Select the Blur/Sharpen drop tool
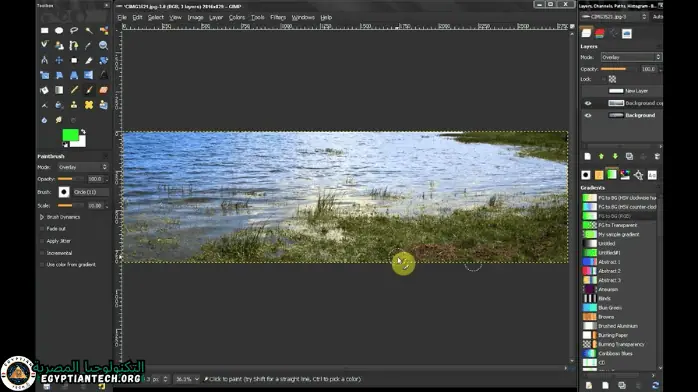Image resolution: width=698 pixels, height=392 pixels. click(45, 120)
